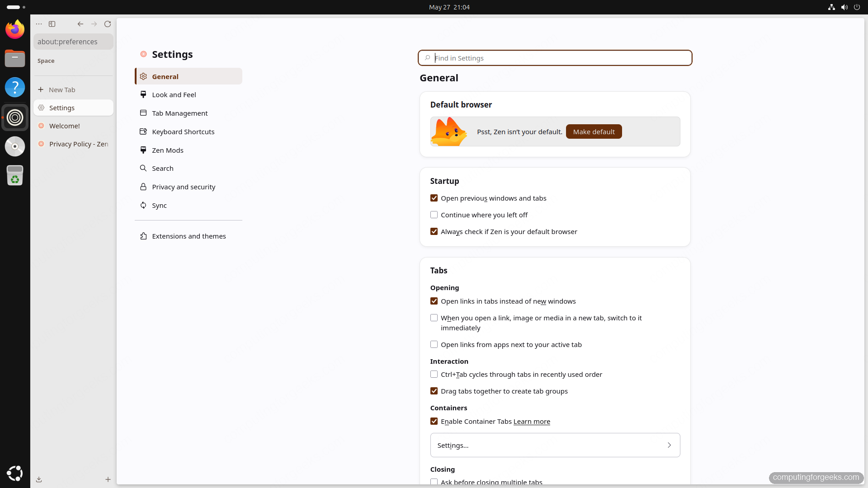The height and width of the screenshot is (488, 868).
Task: Click the Privacy and security lock icon
Action: click(143, 187)
